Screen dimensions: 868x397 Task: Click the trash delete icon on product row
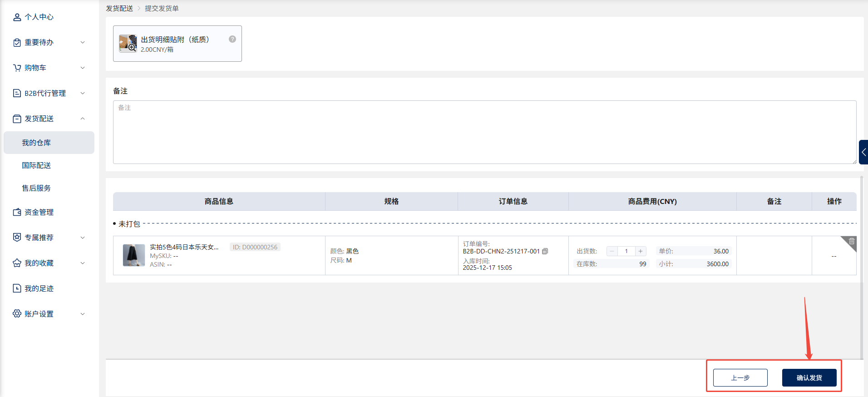point(852,241)
